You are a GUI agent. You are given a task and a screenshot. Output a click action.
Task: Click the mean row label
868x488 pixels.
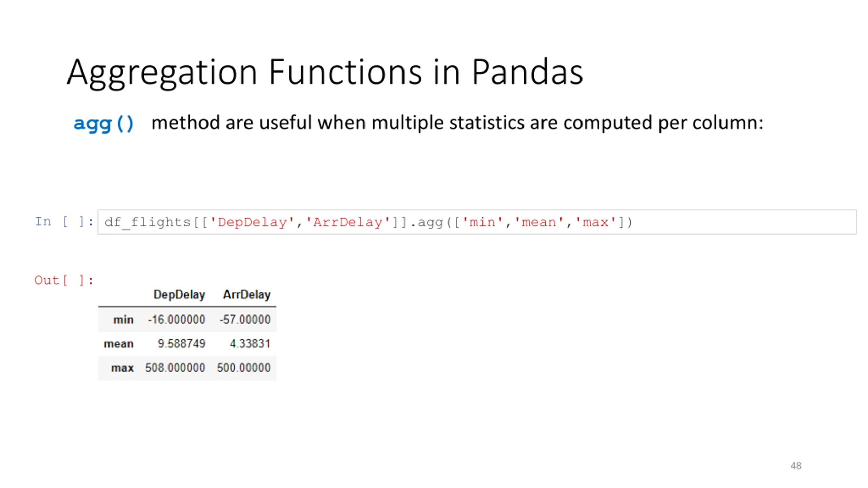118,344
